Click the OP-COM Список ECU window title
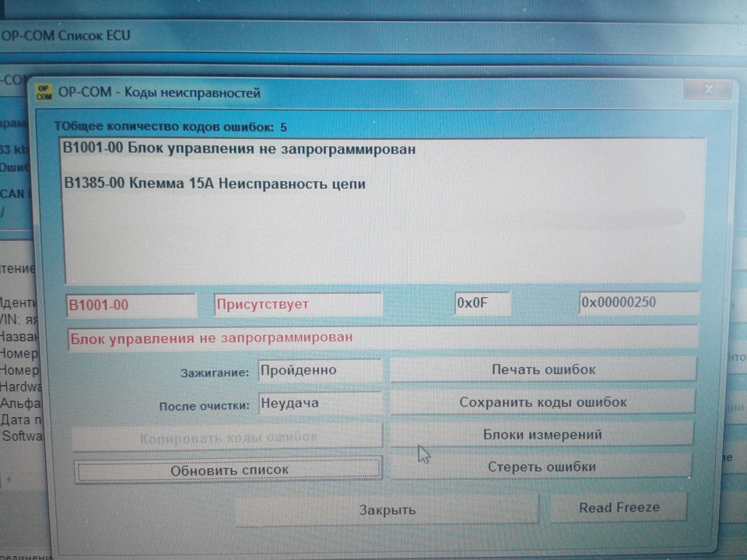The width and height of the screenshot is (747, 560). click(x=65, y=36)
